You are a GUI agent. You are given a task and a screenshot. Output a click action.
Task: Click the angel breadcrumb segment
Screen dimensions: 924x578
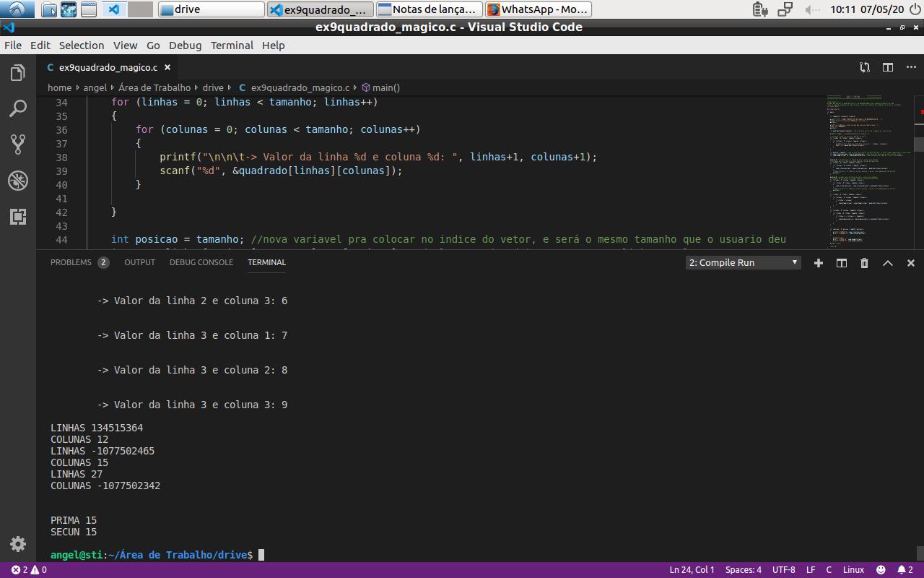(x=95, y=87)
